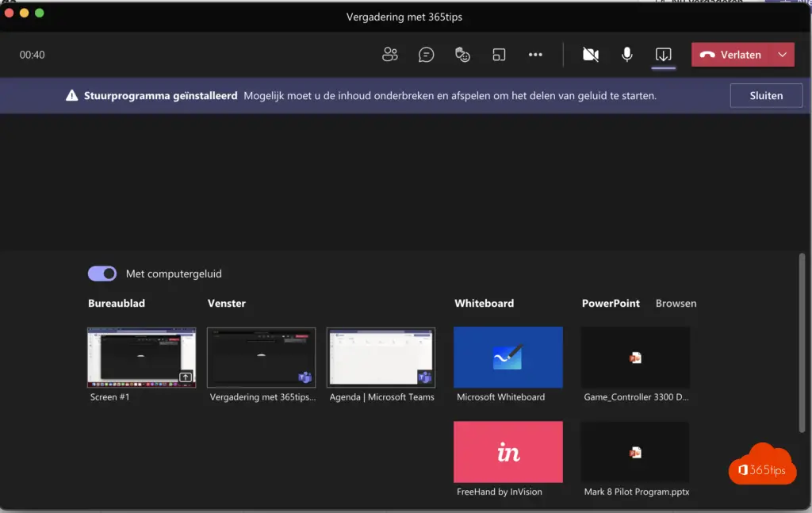The width and height of the screenshot is (812, 513).
Task: Share the Agenda | Microsoft Teams window
Action: click(x=381, y=357)
